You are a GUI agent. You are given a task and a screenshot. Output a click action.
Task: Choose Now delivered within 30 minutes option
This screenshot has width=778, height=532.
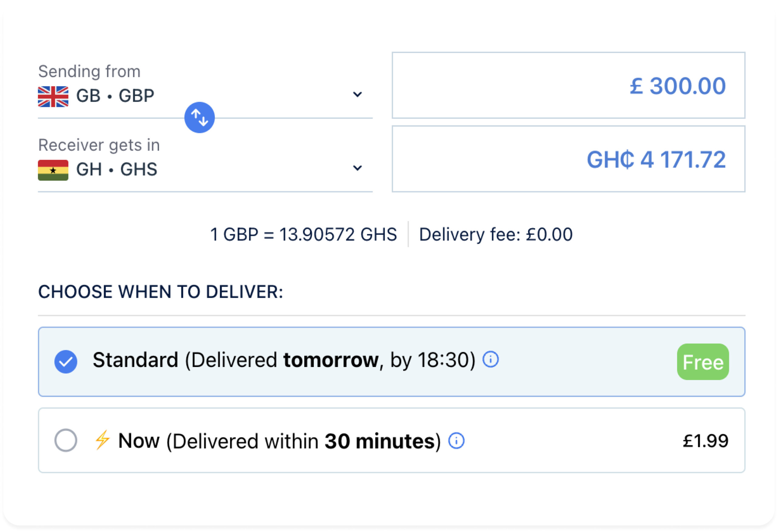[x=392, y=440]
